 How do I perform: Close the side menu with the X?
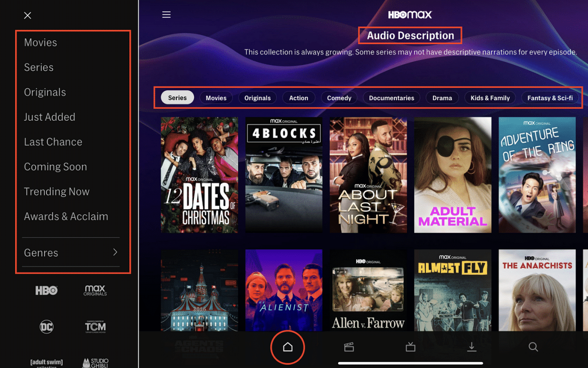[27, 16]
